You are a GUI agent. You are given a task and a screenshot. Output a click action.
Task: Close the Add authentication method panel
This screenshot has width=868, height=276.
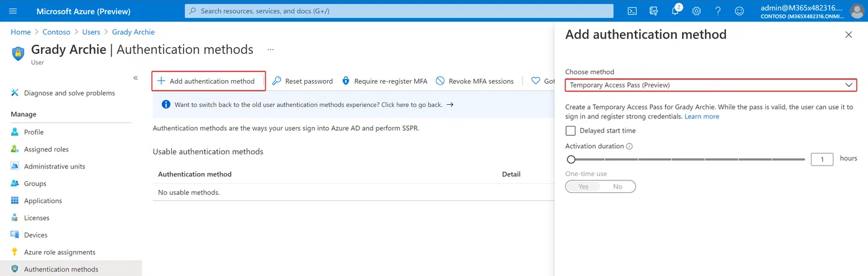[849, 35]
